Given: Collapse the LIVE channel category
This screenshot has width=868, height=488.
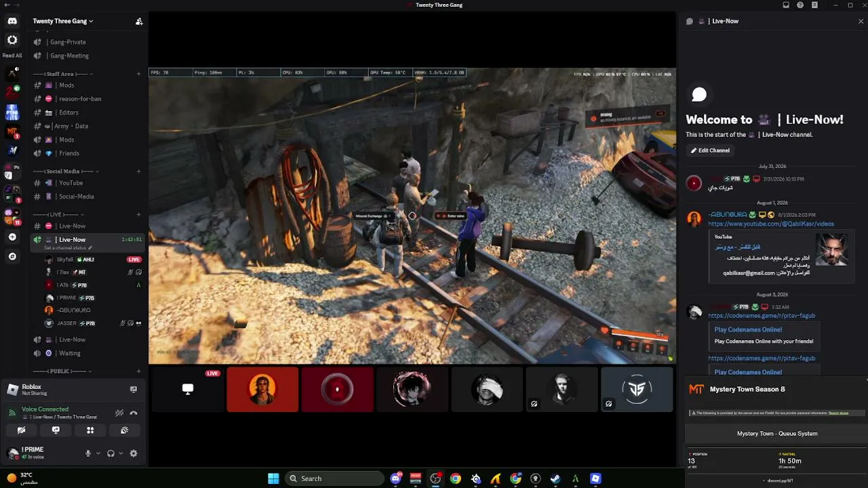Looking at the screenshot, I should 60,215.
